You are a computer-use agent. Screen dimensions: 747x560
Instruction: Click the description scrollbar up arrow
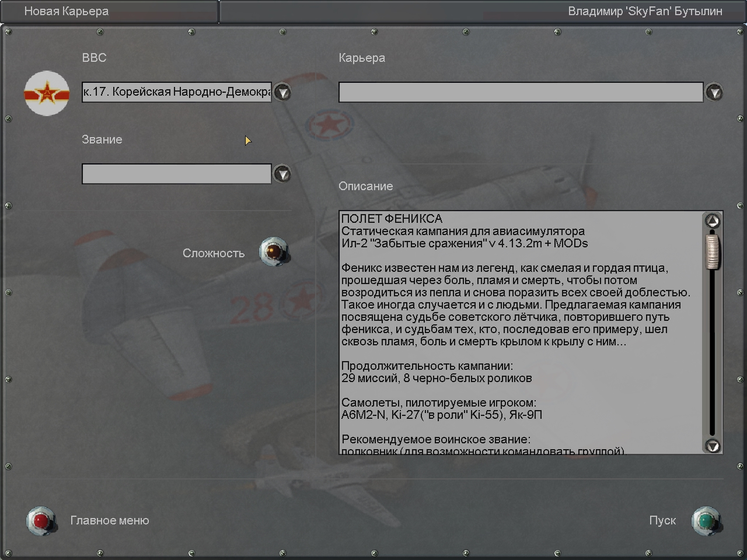(713, 220)
